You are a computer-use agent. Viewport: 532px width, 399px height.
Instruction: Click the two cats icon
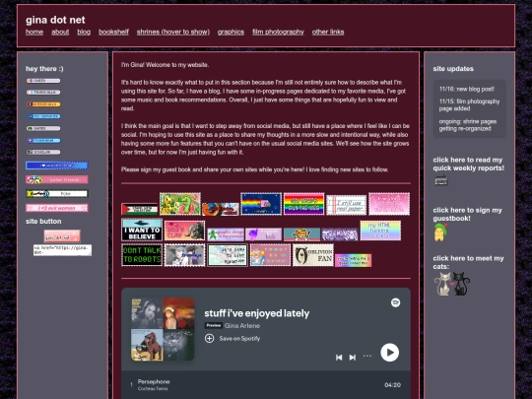[452, 284]
